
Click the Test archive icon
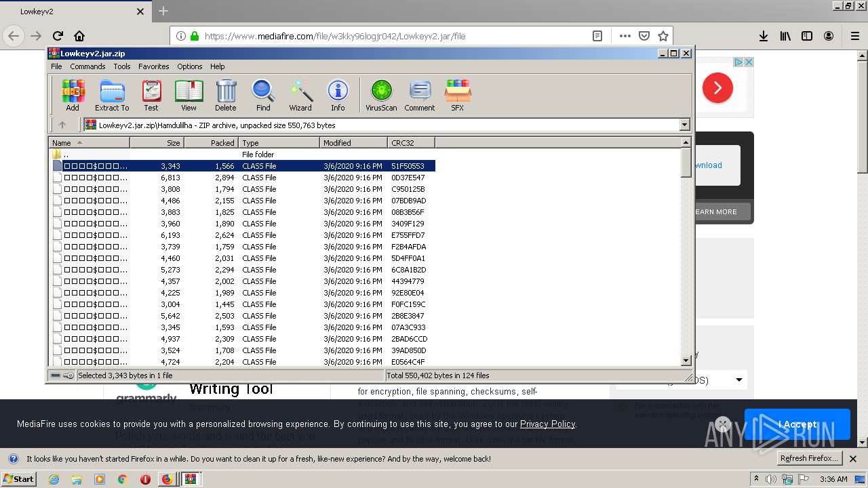151,95
